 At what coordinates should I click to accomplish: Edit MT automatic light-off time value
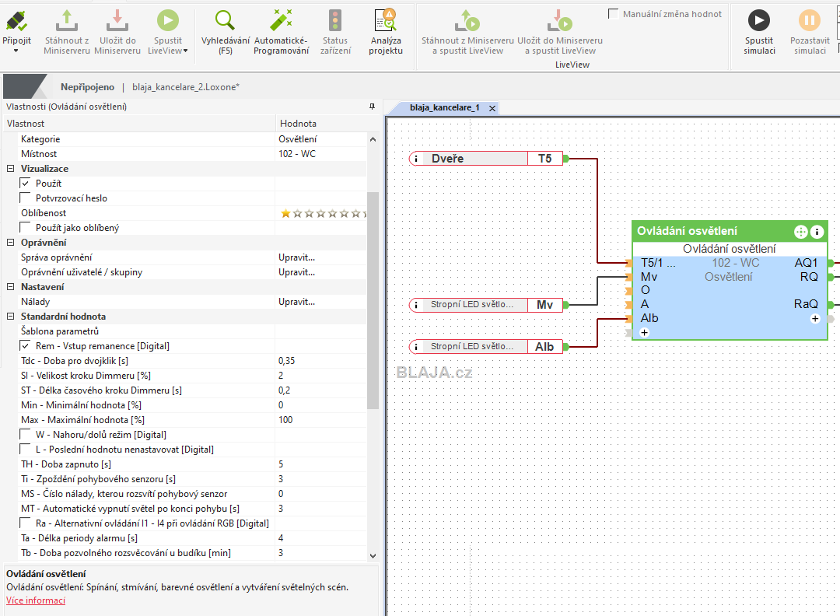(x=321, y=509)
